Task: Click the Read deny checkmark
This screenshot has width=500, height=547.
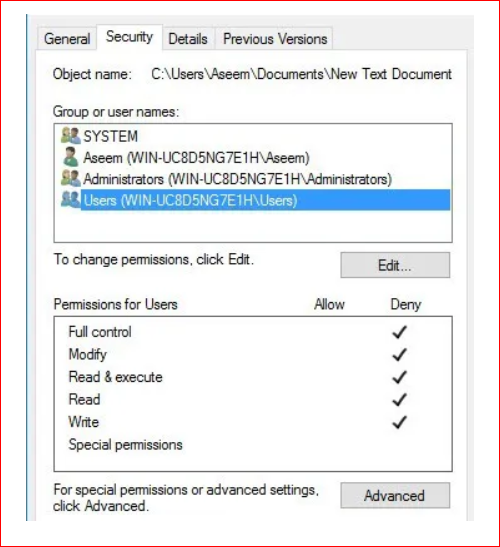Action: pyautogui.click(x=400, y=400)
